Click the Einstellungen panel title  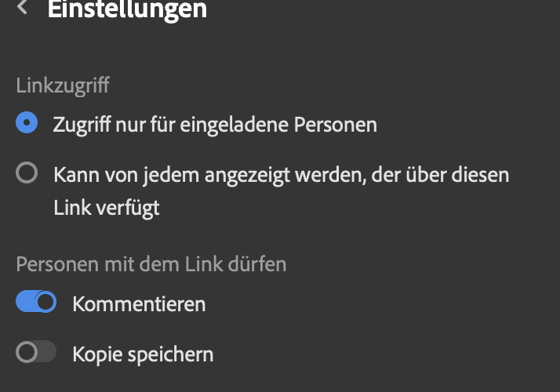click(127, 9)
